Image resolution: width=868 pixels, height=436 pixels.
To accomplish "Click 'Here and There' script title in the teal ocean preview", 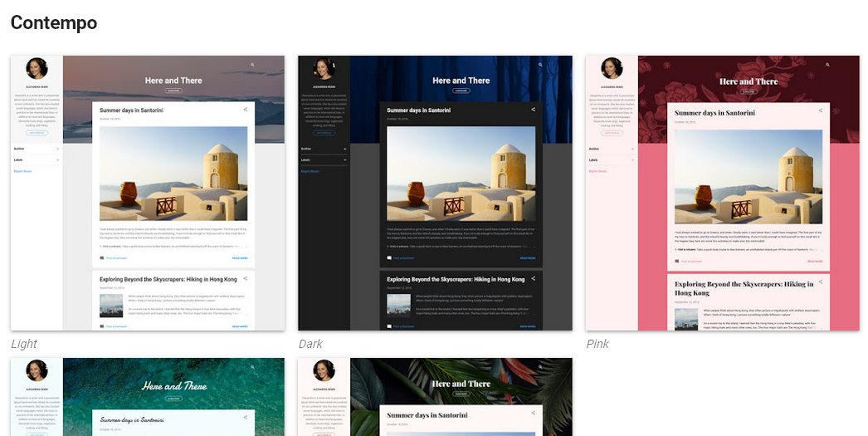I will tap(173, 386).
